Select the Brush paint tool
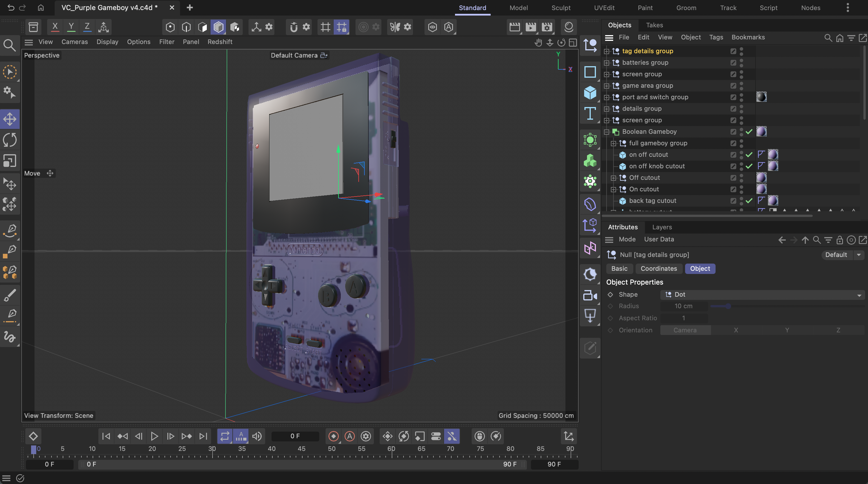 click(x=10, y=295)
